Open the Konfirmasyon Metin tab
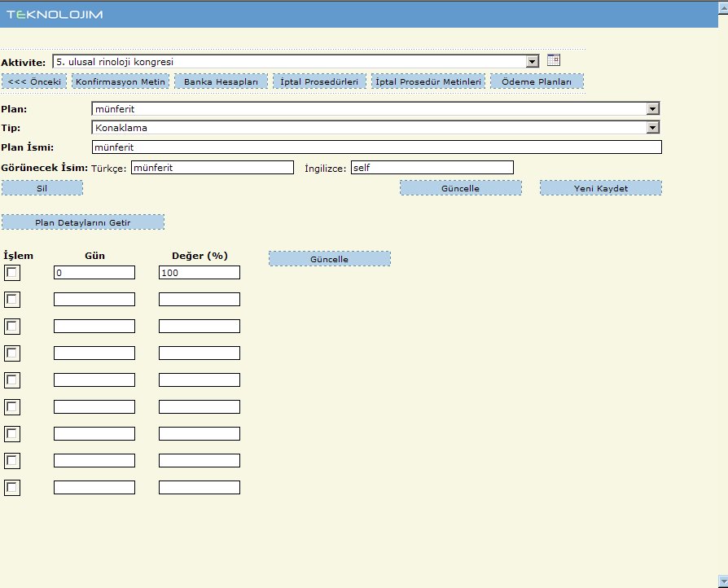The width and height of the screenshot is (728, 588). pyautogui.click(x=121, y=81)
